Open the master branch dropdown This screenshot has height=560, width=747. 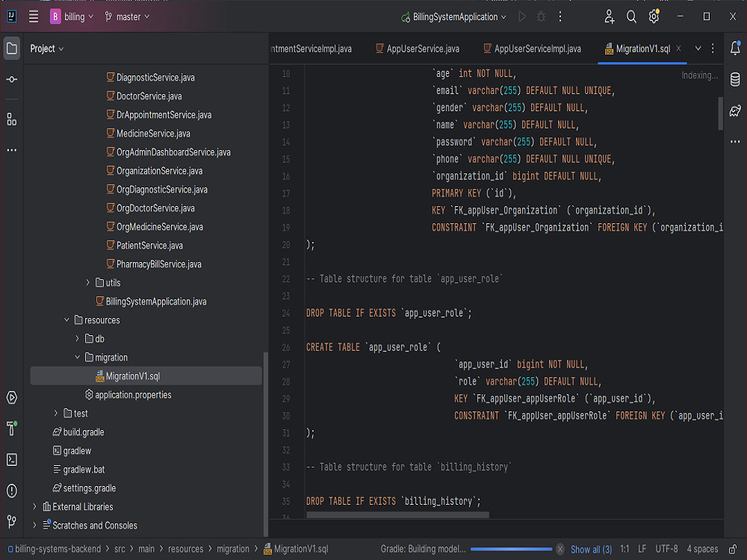point(127,16)
